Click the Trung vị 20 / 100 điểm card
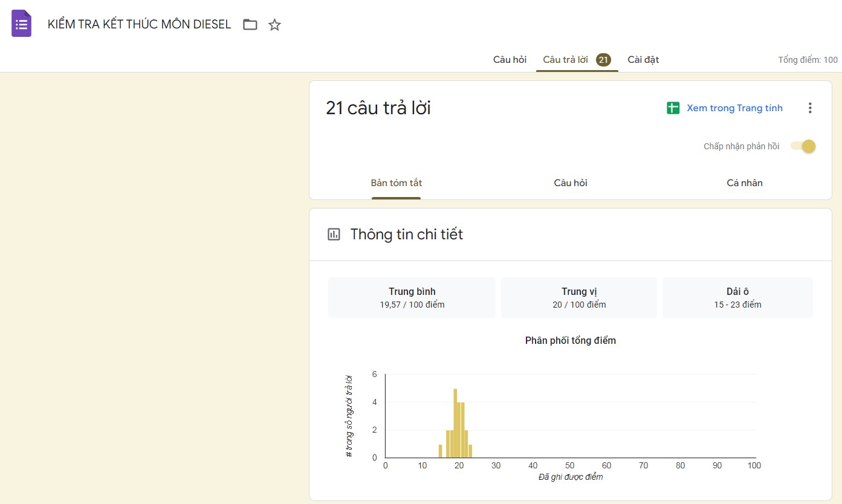 click(579, 297)
